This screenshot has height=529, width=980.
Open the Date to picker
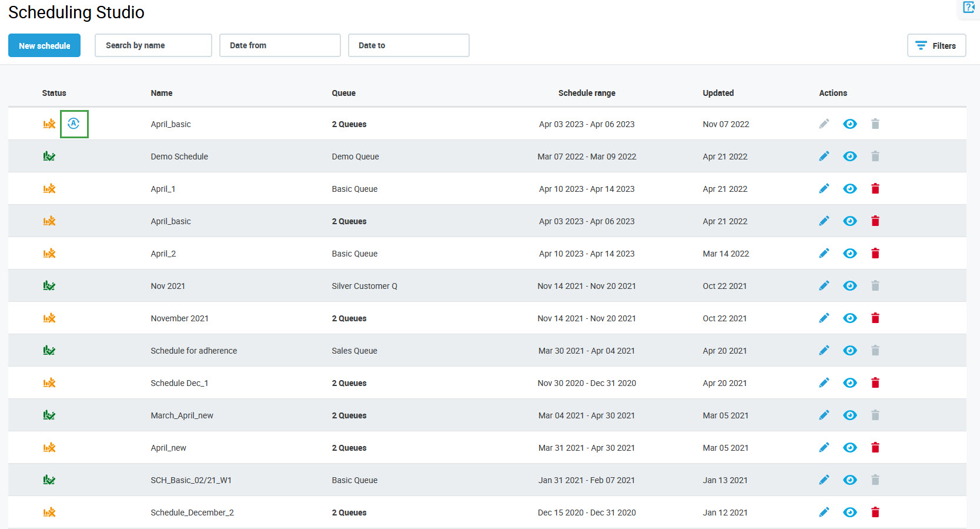[x=409, y=45]
